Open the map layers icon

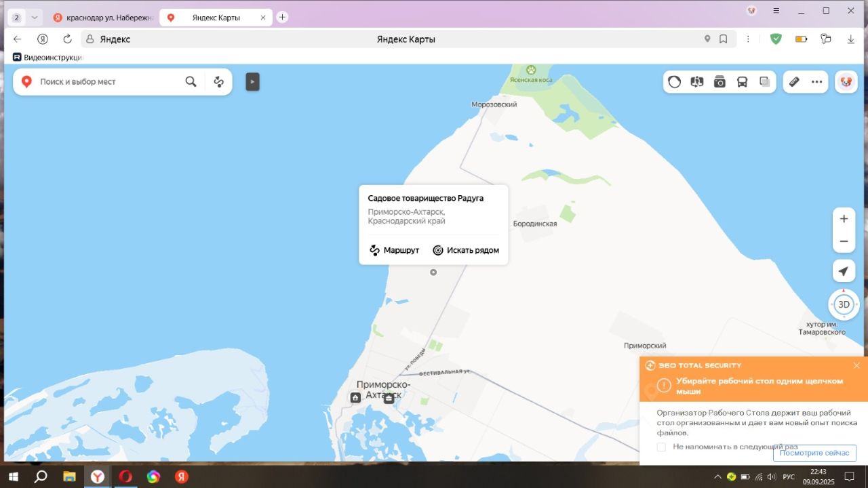(x=697, y=82)
